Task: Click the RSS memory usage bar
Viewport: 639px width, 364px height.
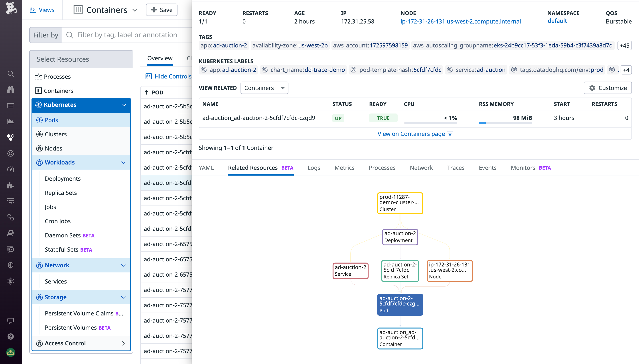Action: (505, 123)
